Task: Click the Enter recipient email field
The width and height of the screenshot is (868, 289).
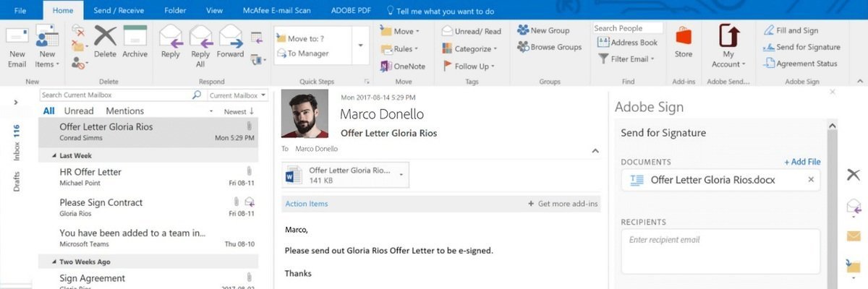Action: click(720, 251)
